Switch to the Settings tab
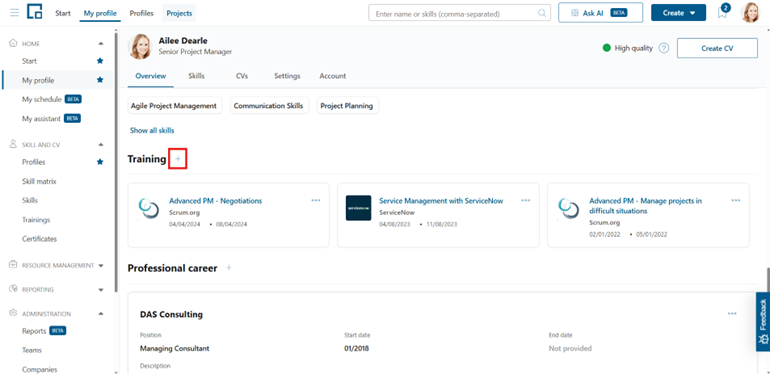 [287, 76]
